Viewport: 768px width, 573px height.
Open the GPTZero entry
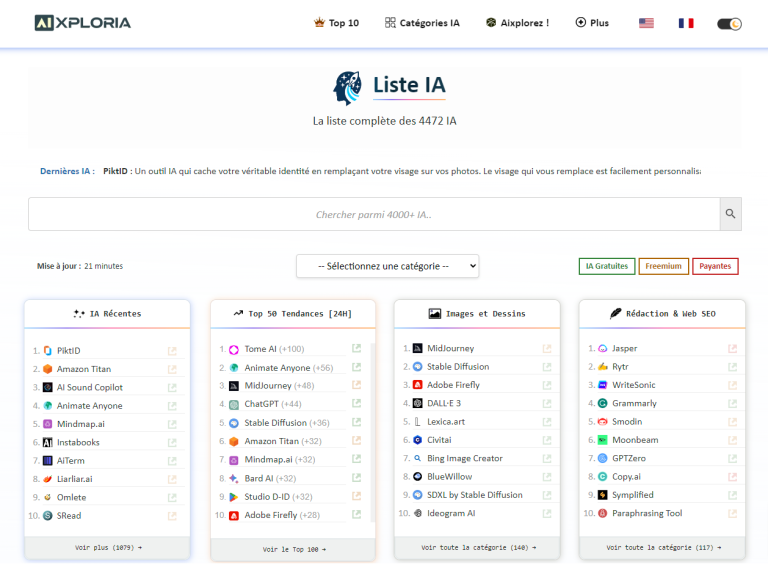click(629, 458)
